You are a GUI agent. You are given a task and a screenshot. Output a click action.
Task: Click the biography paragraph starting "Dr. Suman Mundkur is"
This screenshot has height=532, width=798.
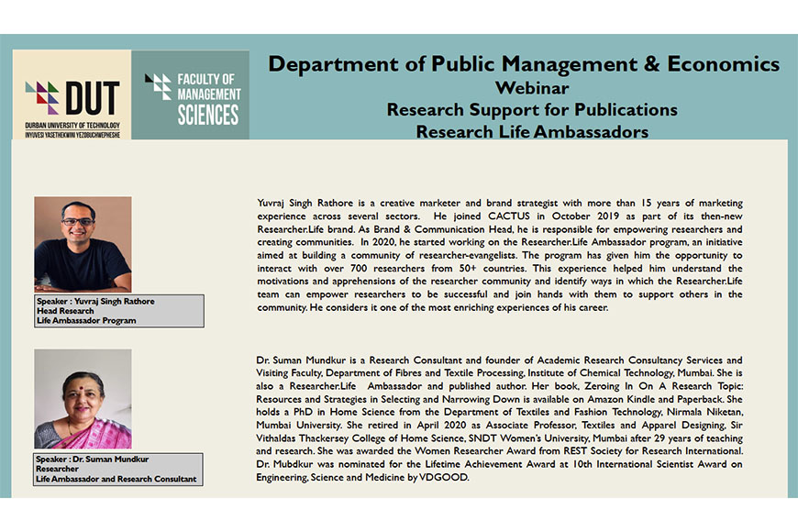499,418
